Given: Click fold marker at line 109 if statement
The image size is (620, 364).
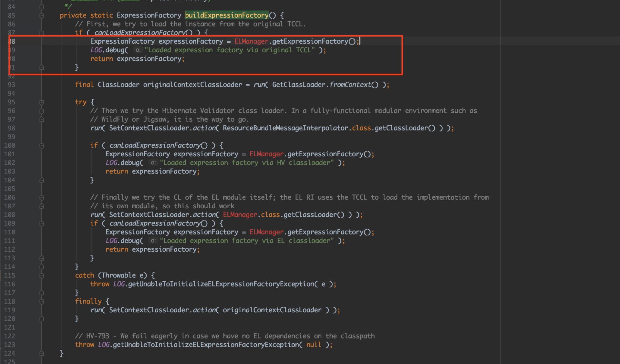Looking at the screenshot, I should [x=42, y=224].
